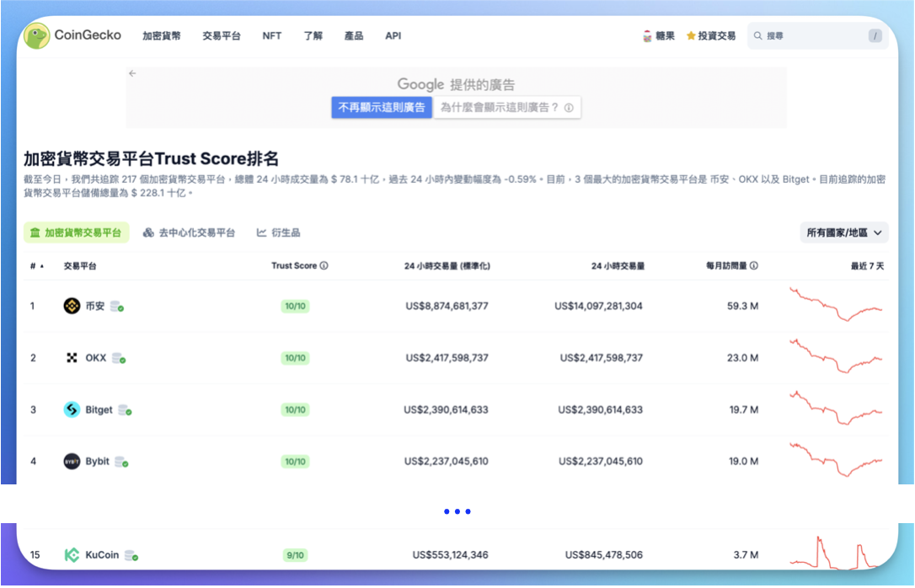Sort by the # rank column

[x=37, y=266]
